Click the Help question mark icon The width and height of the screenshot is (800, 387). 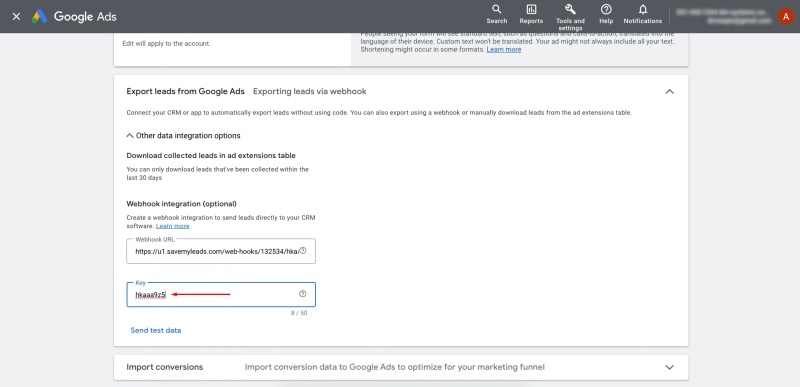pyautogui.click(x=606, y=9)
